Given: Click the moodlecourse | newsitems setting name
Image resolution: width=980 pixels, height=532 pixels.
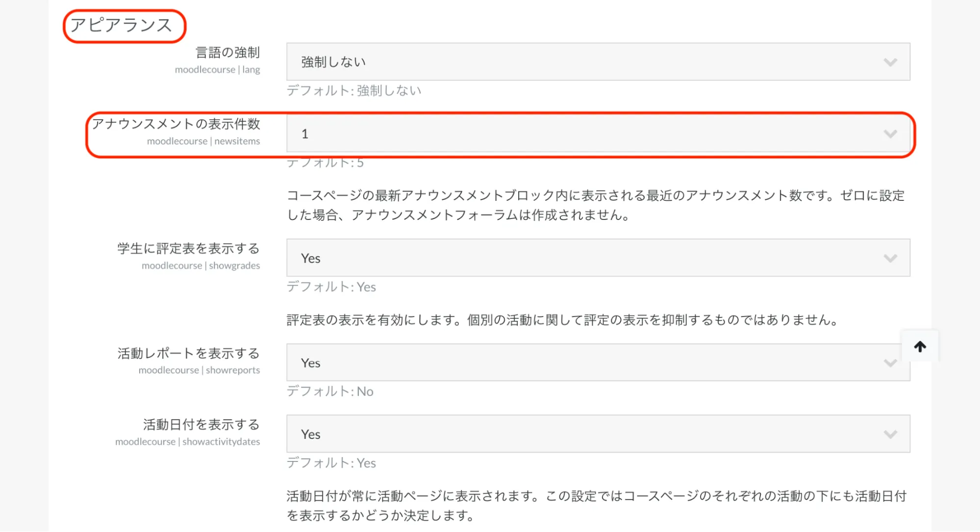Looking at the screenshot, I should click(x=203, y=141).
